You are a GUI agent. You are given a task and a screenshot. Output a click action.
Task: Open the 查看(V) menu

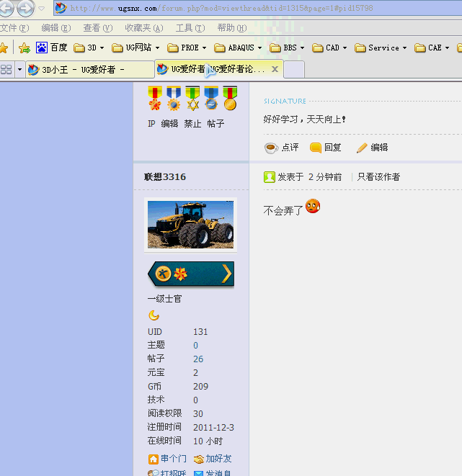(x=98, y=28)
